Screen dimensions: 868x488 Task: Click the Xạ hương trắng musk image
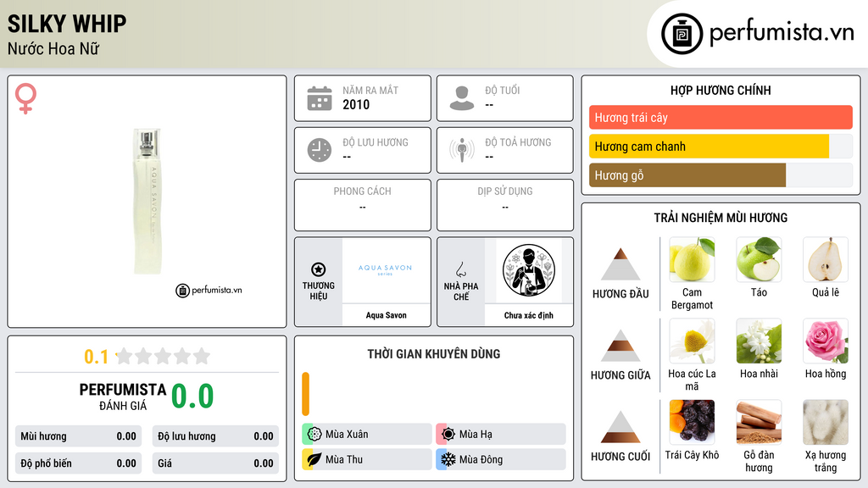[x=826, y=422]
